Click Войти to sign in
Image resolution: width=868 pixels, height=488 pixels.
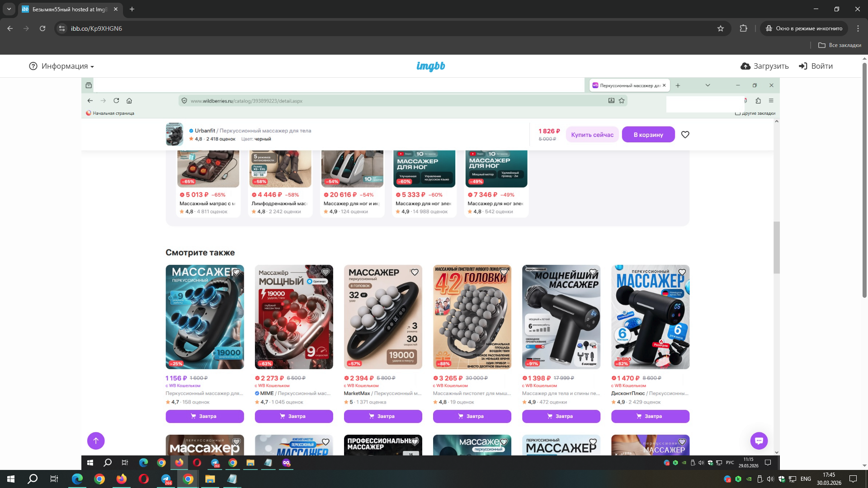(816, 66)
